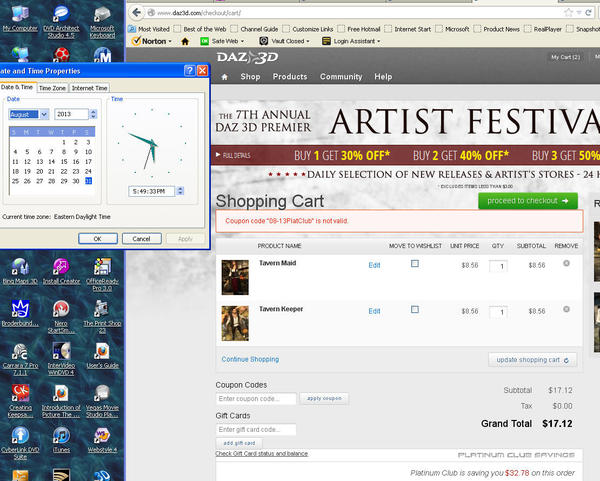Image resolution: width=600 pixels, height=481 pixels.
Task: Check Move to Wishlist for Tavern Keeper
Action: tap(415, 309)
